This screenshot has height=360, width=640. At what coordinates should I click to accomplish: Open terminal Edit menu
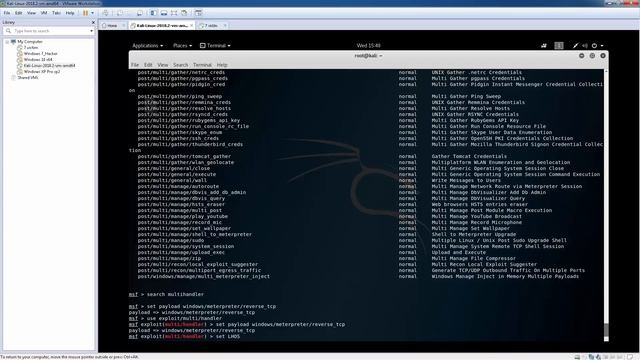148,65
